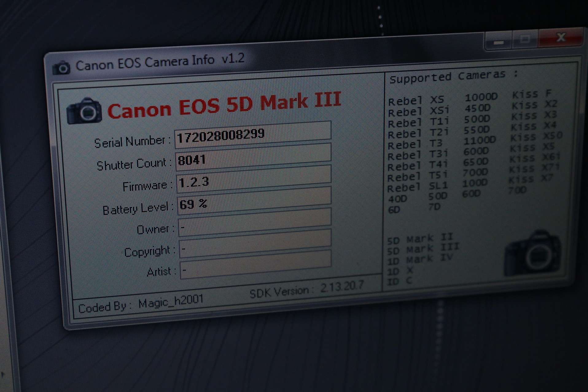Screen dimensions: 588x392
Task: Select the Firmware field showing 1.2.3
Action: (x=254, y=179)
